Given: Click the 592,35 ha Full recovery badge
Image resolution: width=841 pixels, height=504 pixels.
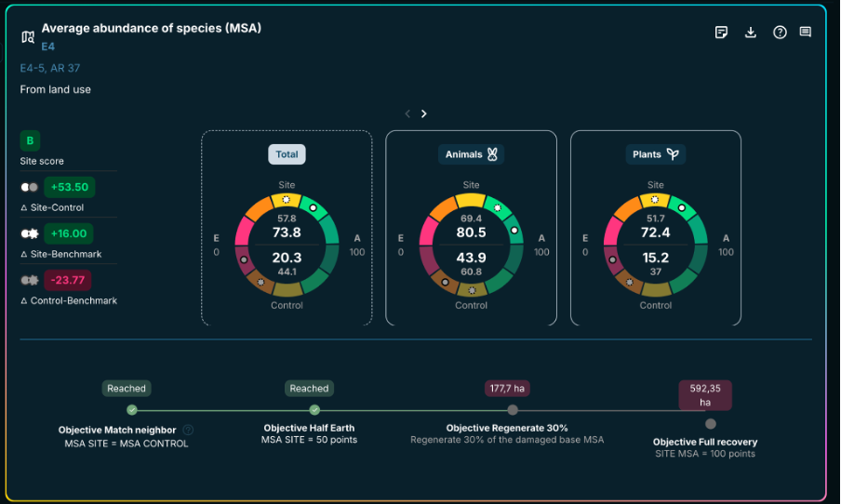Looking at the screenshot, I should pos(704,395).
